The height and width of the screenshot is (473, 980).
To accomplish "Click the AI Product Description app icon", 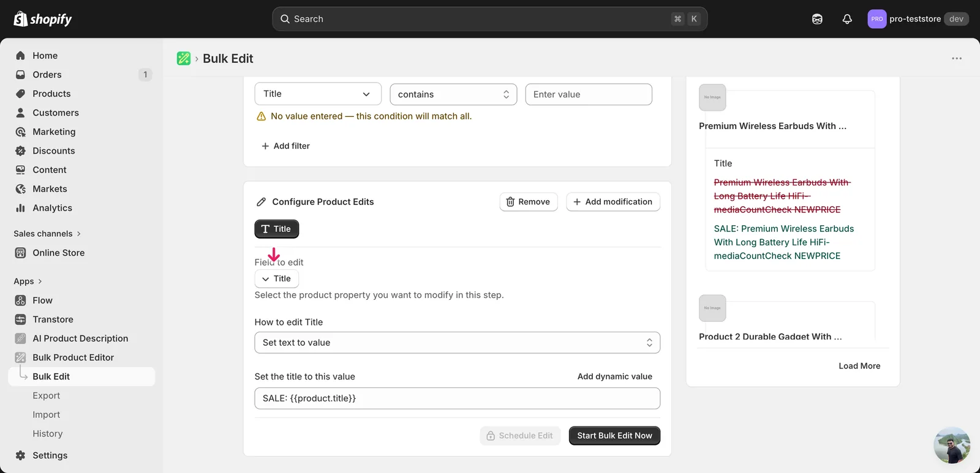I will [20, 338].
